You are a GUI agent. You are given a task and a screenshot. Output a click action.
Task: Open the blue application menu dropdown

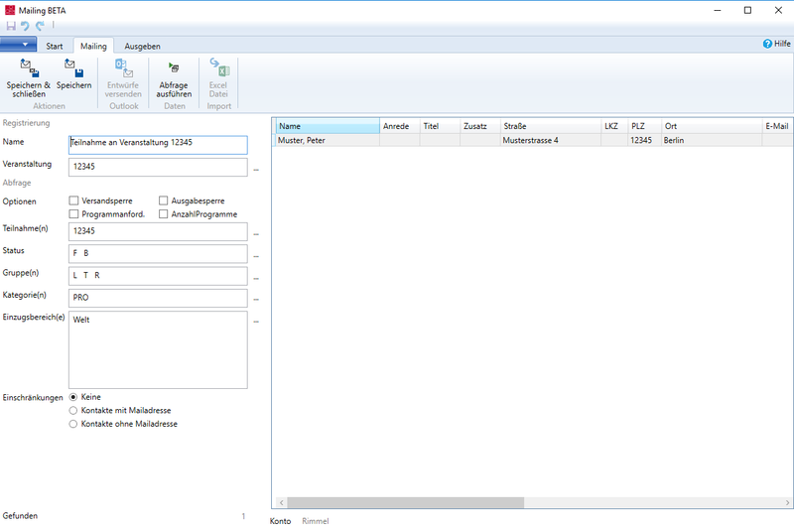click(18, 45)
